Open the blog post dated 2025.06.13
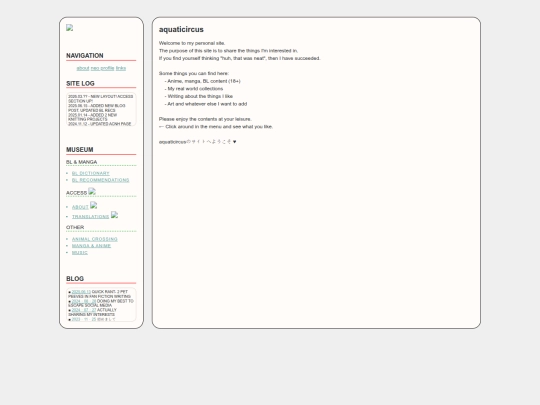The image size is (540, 405). [x=81, y=292]
